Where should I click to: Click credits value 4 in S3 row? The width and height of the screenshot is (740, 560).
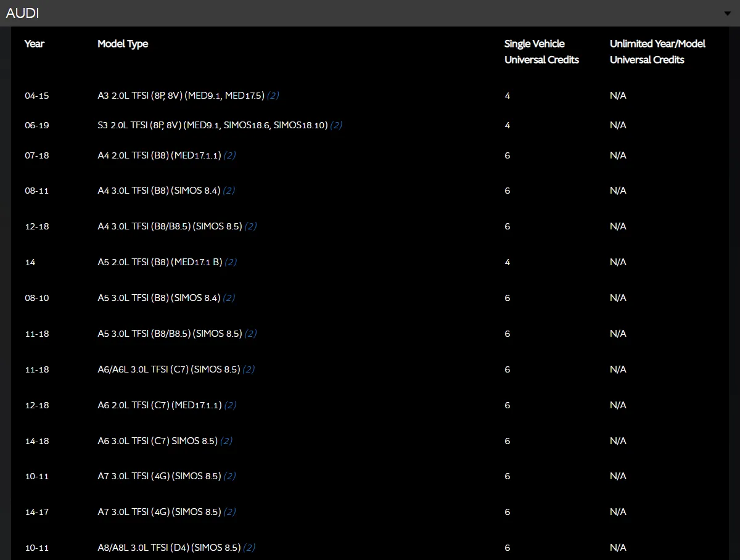508,125
